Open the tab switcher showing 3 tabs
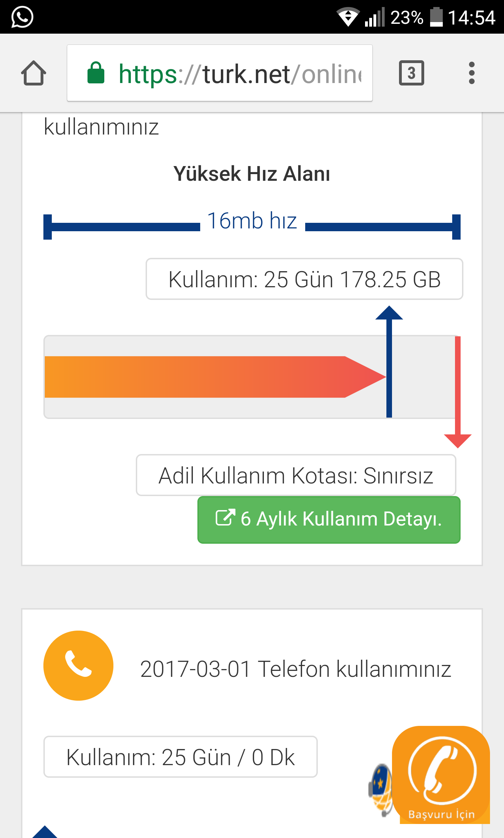The image size is (504, 838). click(x=411, y=73)
